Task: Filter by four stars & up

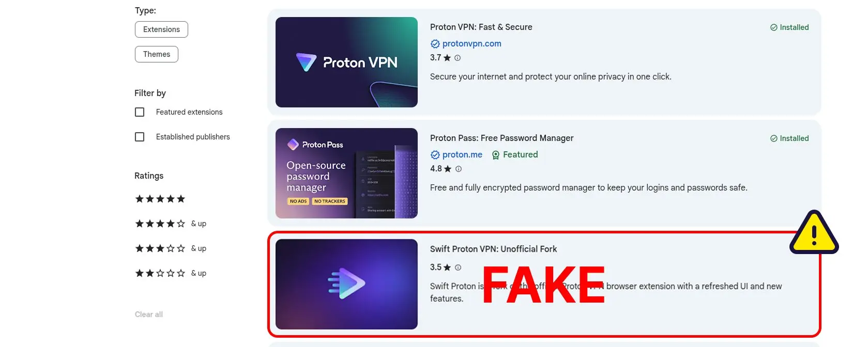Action: 171,224
